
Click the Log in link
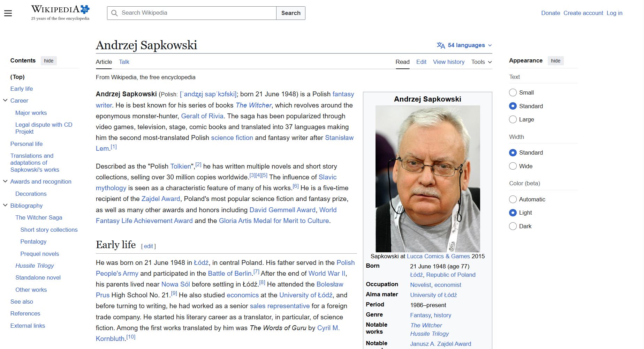point(614,13)
